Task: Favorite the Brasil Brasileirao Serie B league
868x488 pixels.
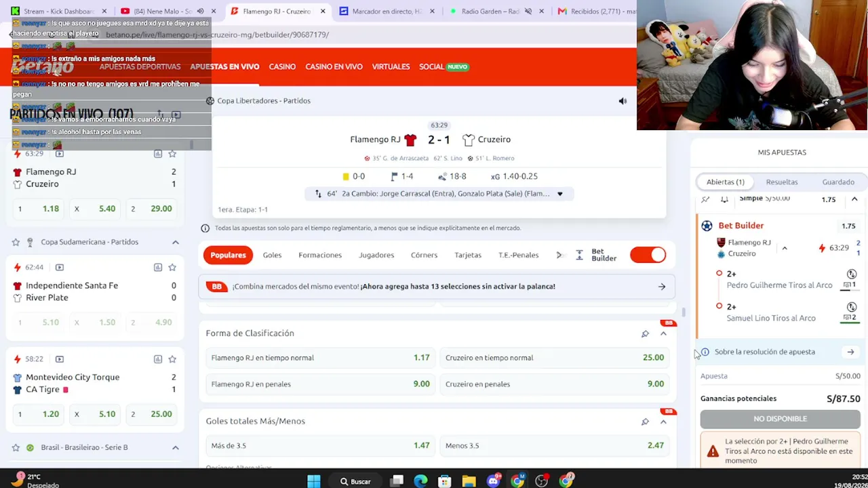Action: click(16, 447)
